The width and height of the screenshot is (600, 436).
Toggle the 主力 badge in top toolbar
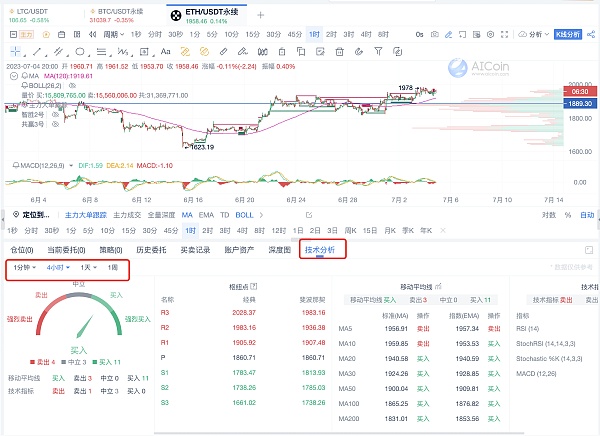coord(26,34)
